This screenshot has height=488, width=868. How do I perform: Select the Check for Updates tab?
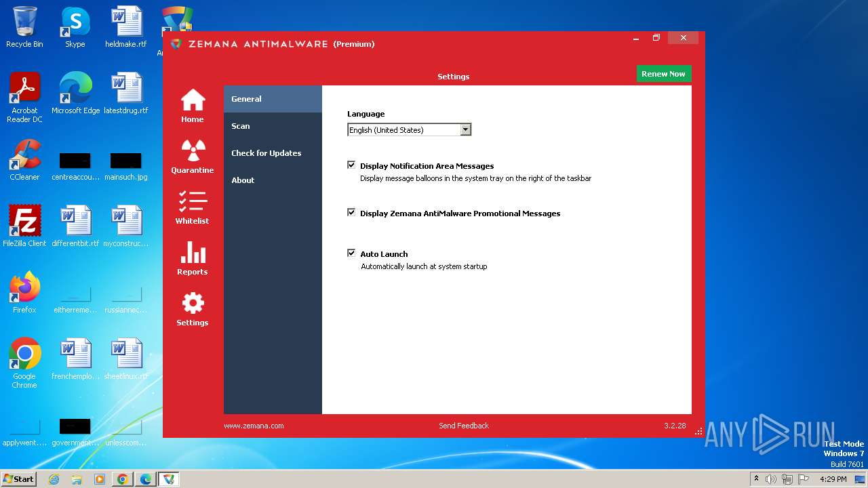tap(273, 153)
